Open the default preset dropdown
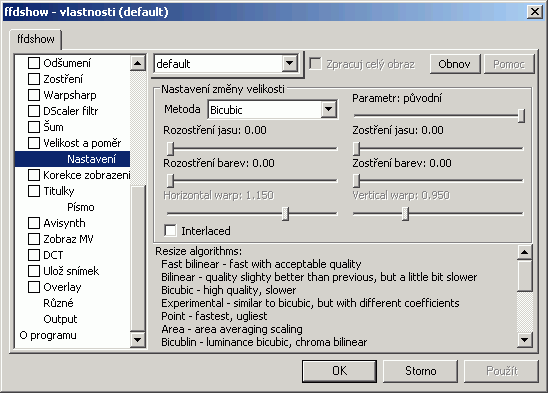 pyautogui.click(x=290, y=64)
